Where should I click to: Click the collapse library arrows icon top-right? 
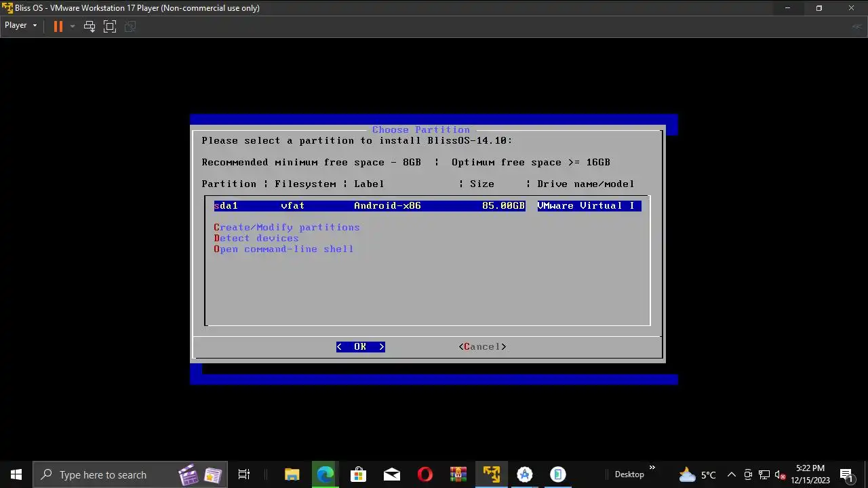click(x=859, y=26)
